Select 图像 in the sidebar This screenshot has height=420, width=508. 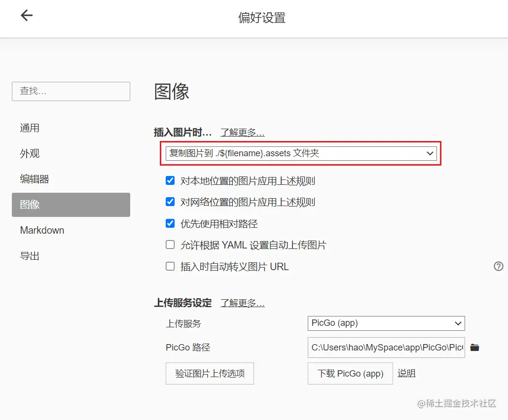(x=71, y=205)
